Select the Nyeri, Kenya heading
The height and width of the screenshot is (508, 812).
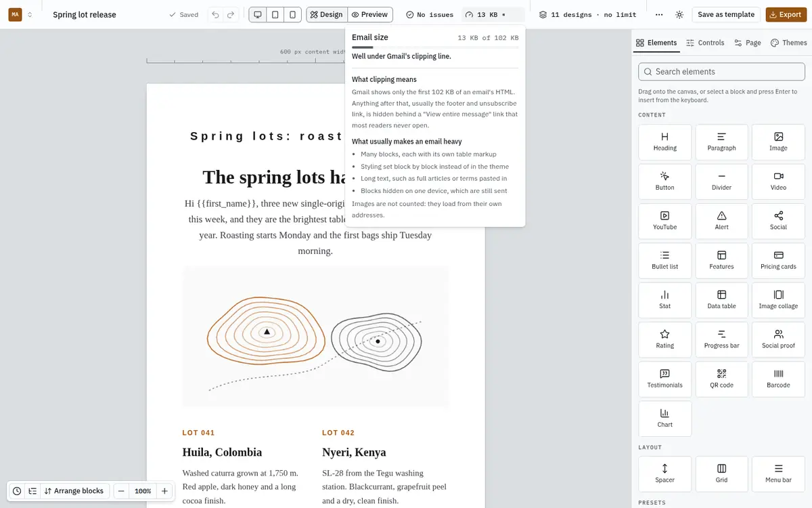(x=354, y=452)
